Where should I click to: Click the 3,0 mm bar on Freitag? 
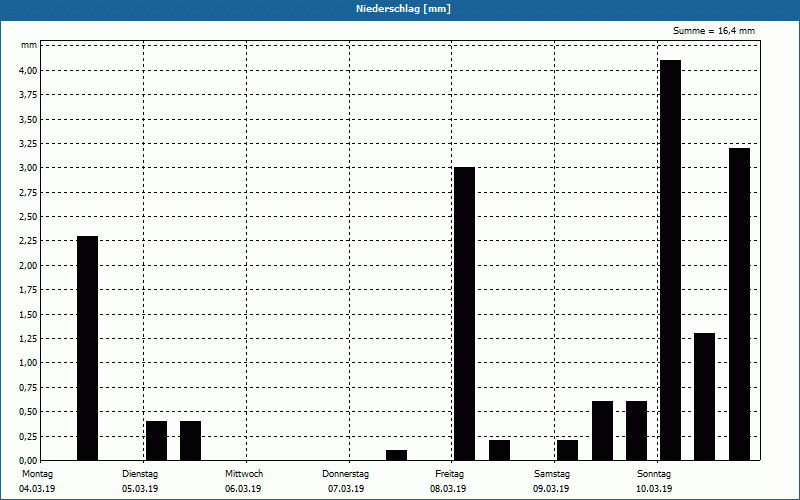point(464,313)
